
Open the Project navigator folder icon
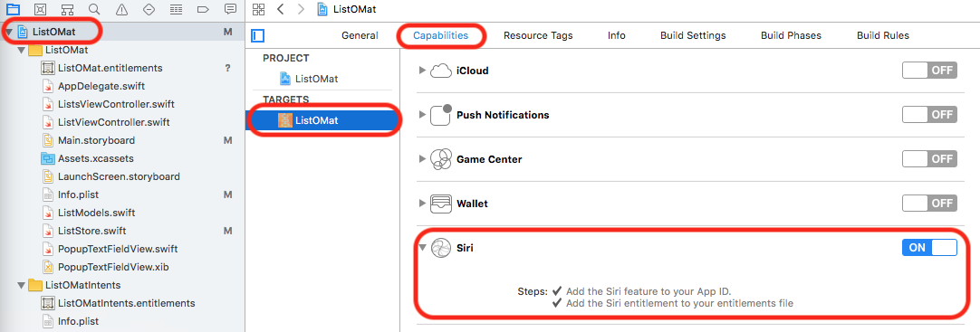click(13, 9)
